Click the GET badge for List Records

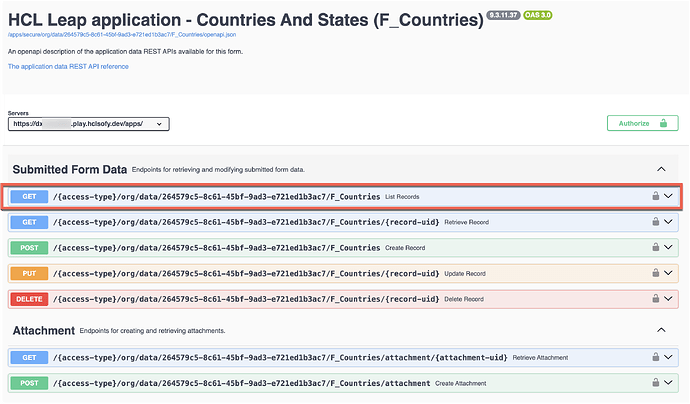point(29,196)
